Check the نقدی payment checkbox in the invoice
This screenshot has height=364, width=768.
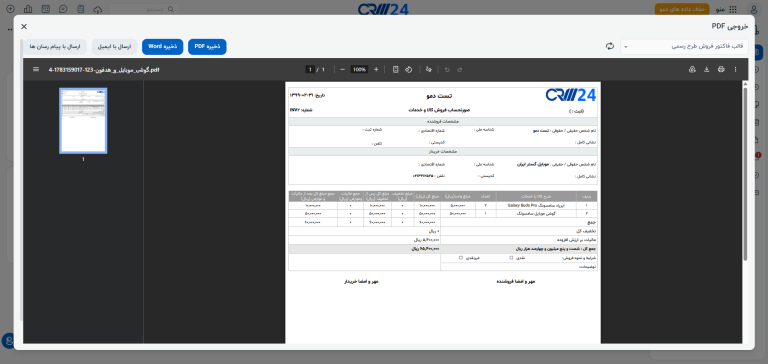(x=511, y=258)
